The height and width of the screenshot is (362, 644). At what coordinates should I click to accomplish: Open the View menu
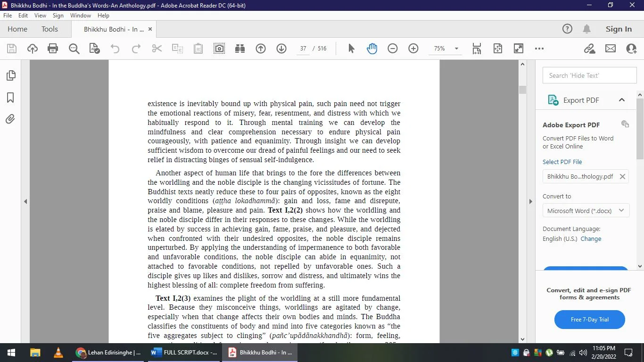click(40, 16)
